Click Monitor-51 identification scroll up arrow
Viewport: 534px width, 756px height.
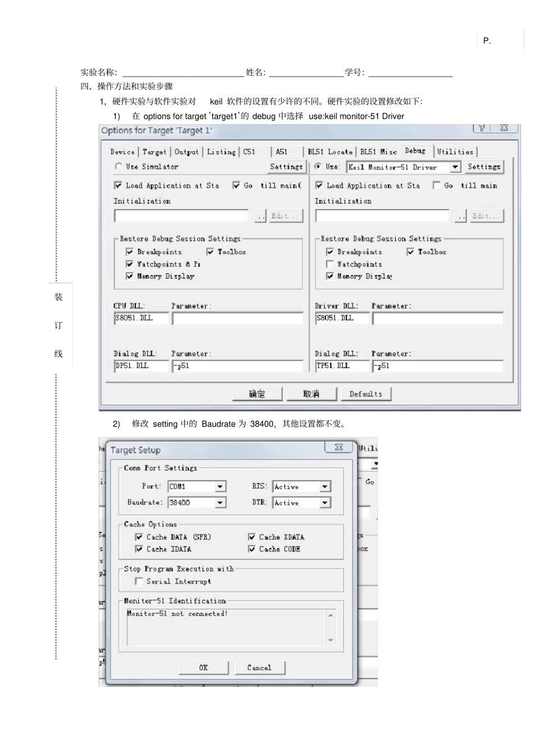tap(331, 615)
